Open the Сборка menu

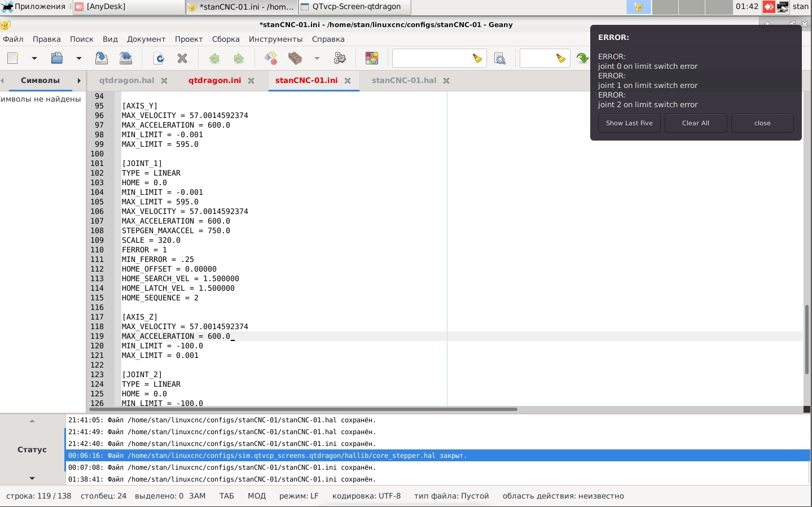(x=226, y=39)
